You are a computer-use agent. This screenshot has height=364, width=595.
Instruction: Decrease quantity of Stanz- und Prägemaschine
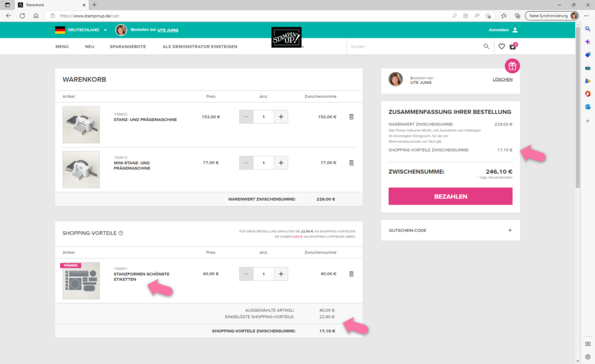[x=246, y=117]
